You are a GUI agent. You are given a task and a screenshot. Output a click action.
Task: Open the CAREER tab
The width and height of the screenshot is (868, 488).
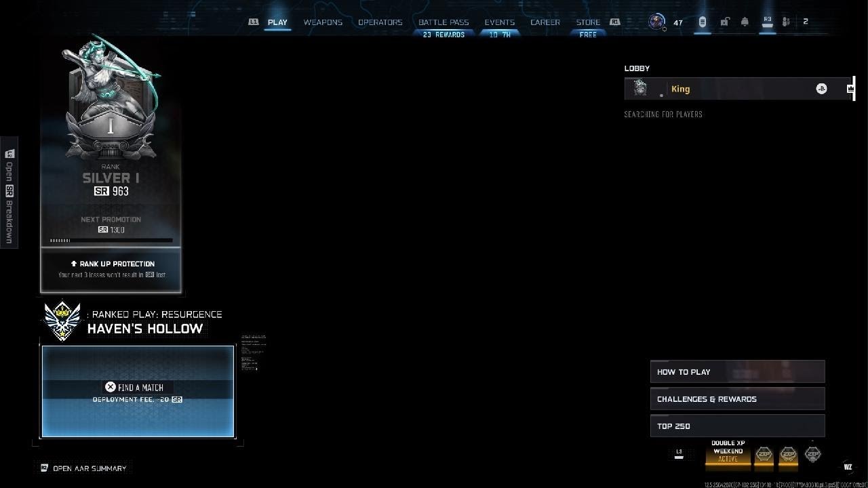545,22
